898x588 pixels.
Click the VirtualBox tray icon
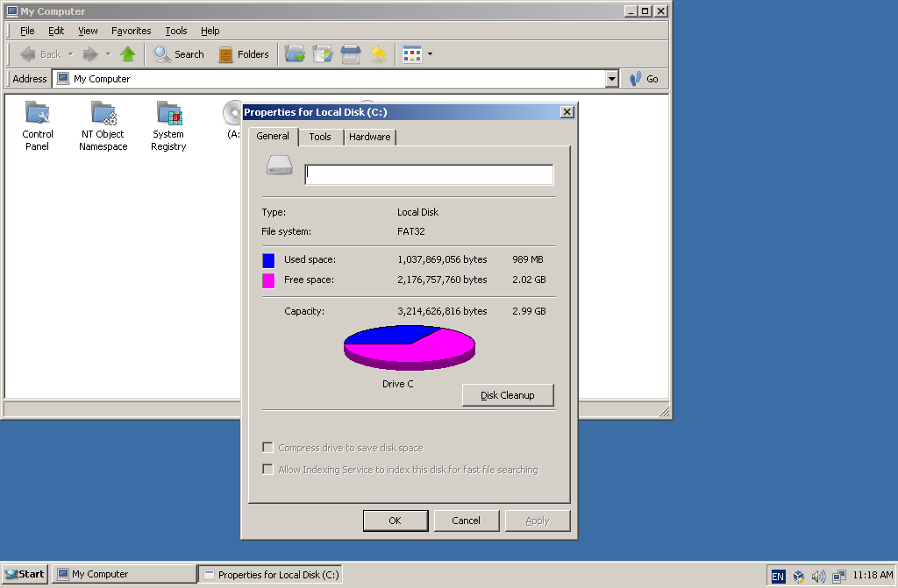point(798,576)
